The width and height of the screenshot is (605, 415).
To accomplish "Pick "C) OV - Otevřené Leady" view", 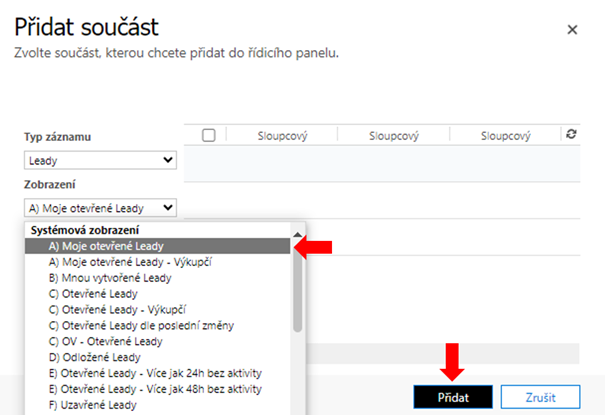I will click(106, 341).
